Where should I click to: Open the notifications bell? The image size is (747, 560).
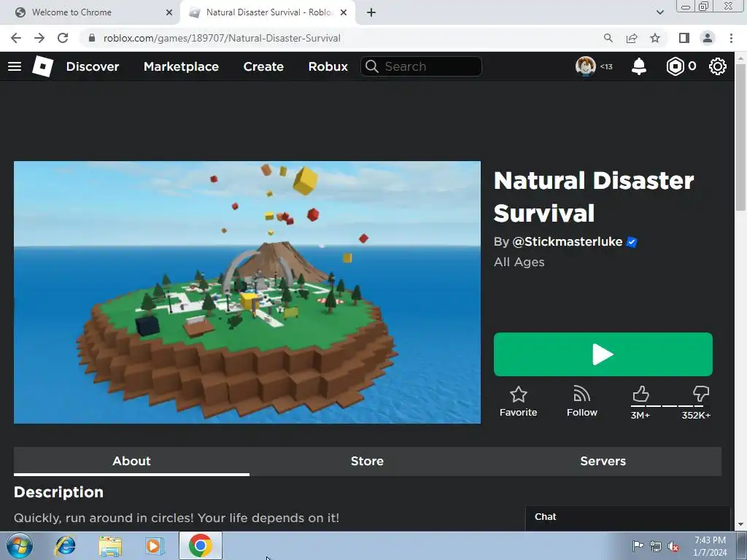tap(639, 66)
